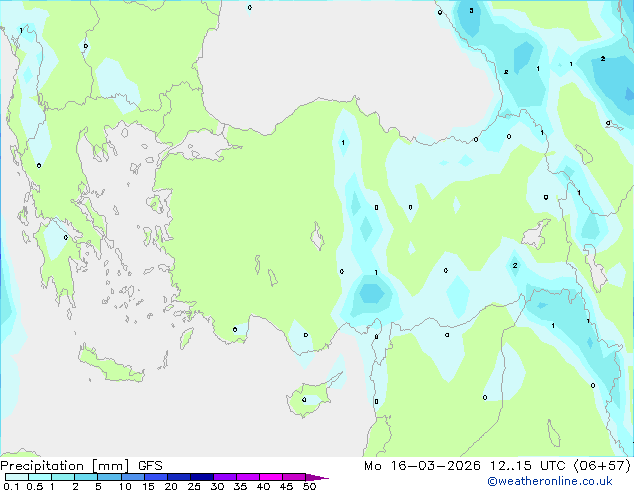Screen dimensions: 634x490
Task: Click the '12..15 UTC' time text
Action: coord(528,466)
